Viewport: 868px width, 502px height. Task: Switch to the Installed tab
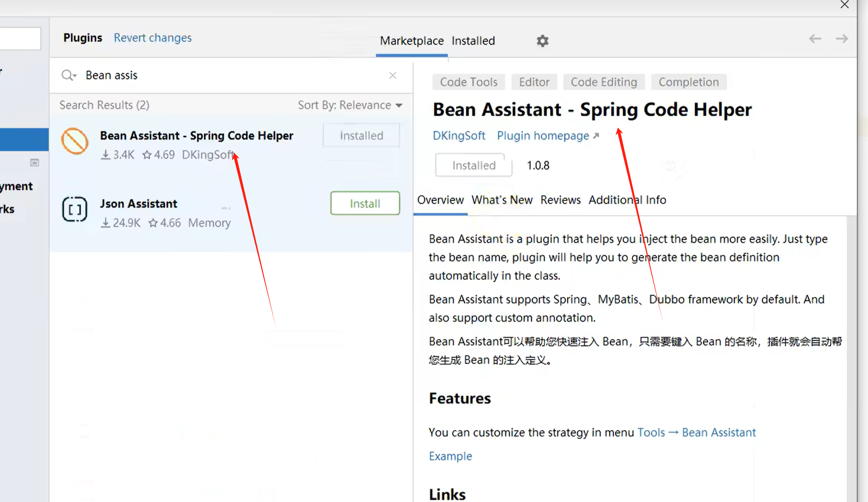473,41
